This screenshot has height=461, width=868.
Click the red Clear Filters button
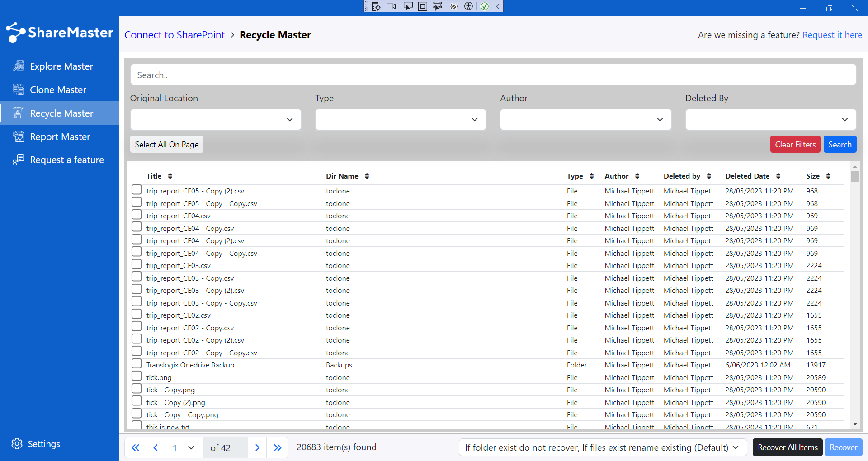click(x=795, y=145)
